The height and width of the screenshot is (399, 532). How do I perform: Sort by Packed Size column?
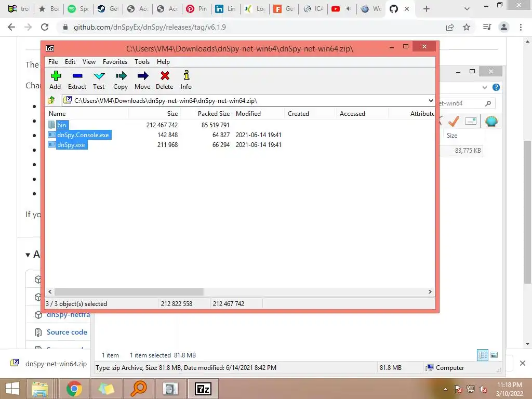coord(206,114)
